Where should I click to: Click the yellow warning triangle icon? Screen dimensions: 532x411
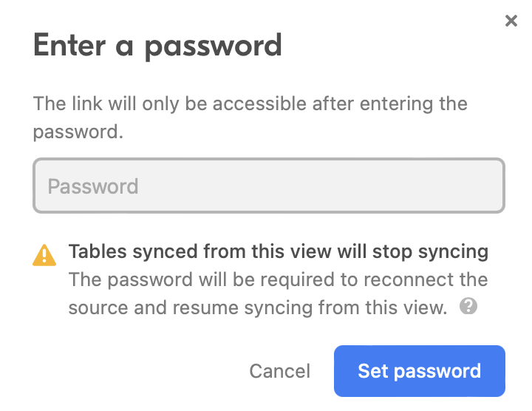coord(44,255)
